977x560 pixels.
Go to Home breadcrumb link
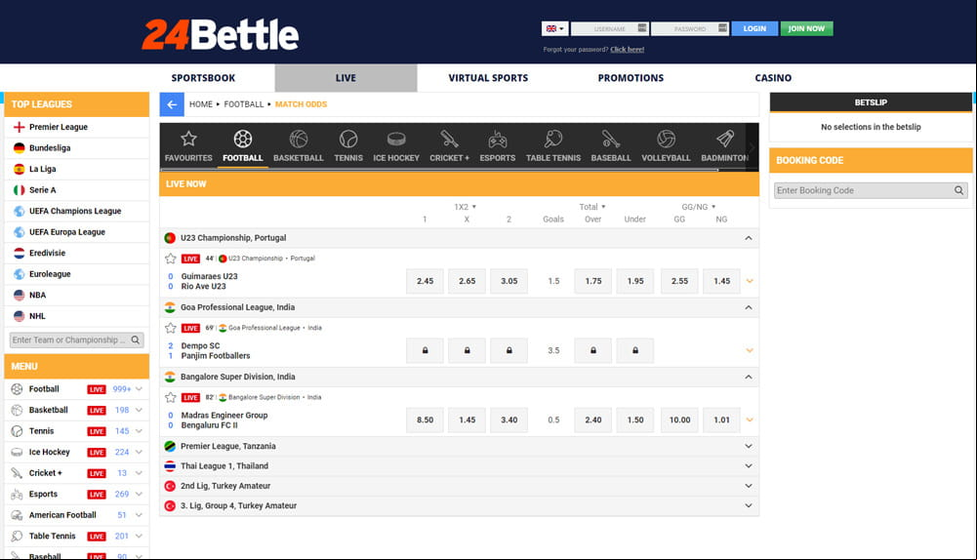(201, 104)
